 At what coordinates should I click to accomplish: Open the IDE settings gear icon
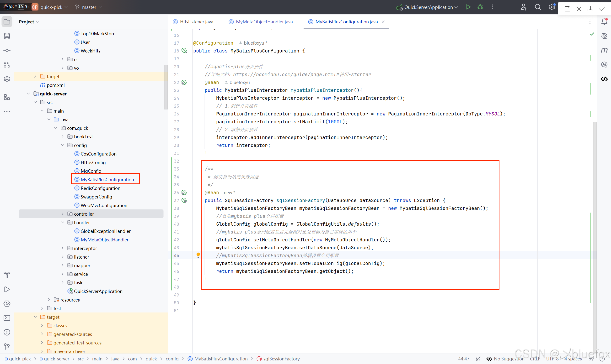coord(552,7)
